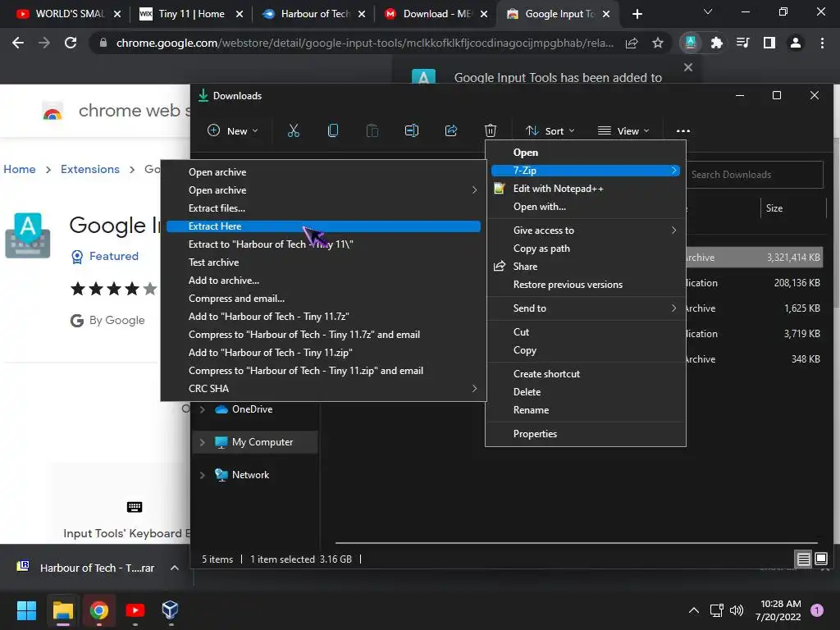Choose Extract files... in 7-Zip submenu

pos(323,208)
